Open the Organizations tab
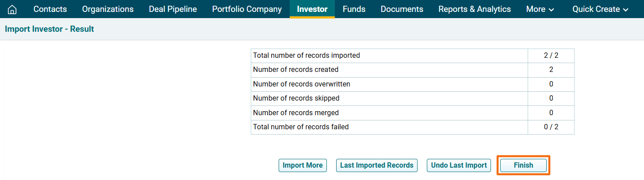This screenshot has height=180, width=644. [107, 9]
